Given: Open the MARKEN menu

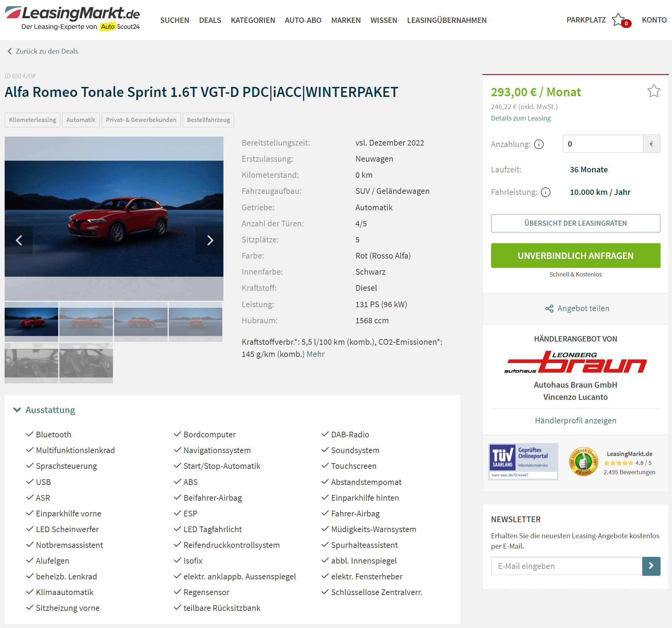Looking at the screenshot, I should click(346, 20).
